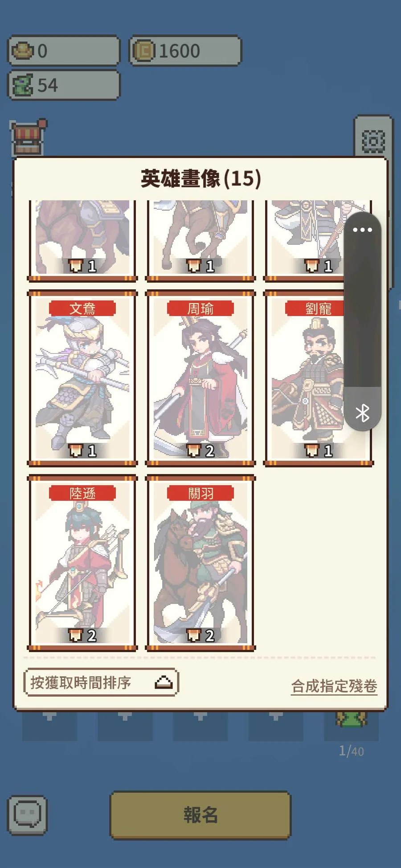Viewport: 401px width, 868px height.
Task: Select the 陸遜 hero portrait
Action: 82,563
